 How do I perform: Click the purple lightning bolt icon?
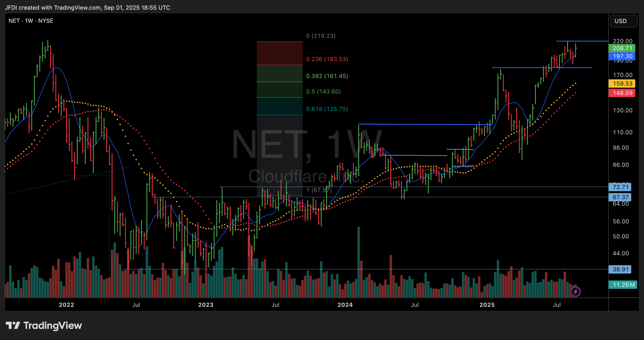[x=575, y=292]
